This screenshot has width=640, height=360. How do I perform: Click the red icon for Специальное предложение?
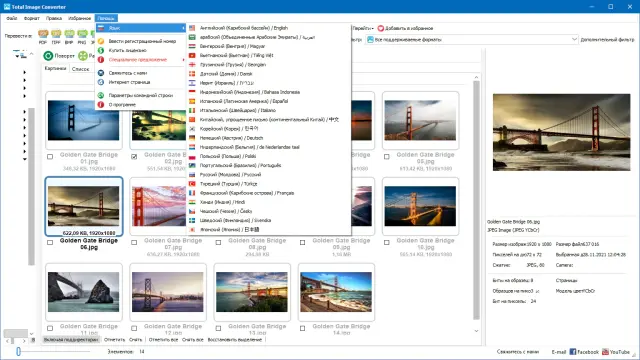(101, 60)
